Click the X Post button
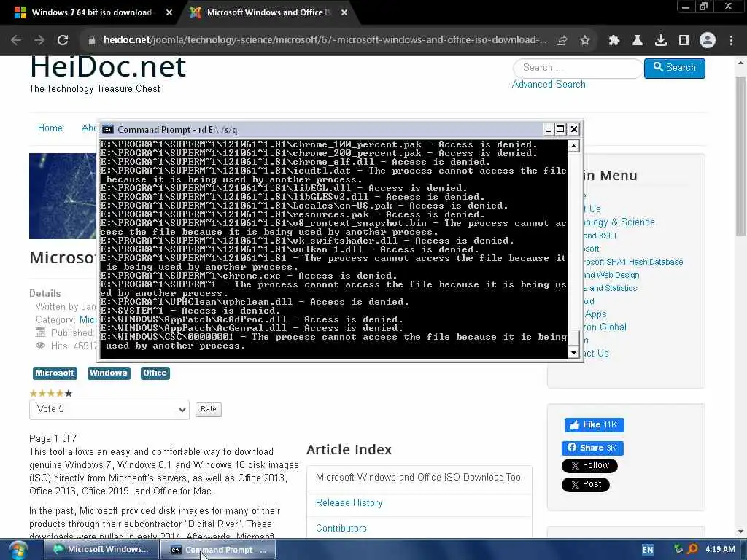This screenshot has height=560, width=747. pos(586,485)
